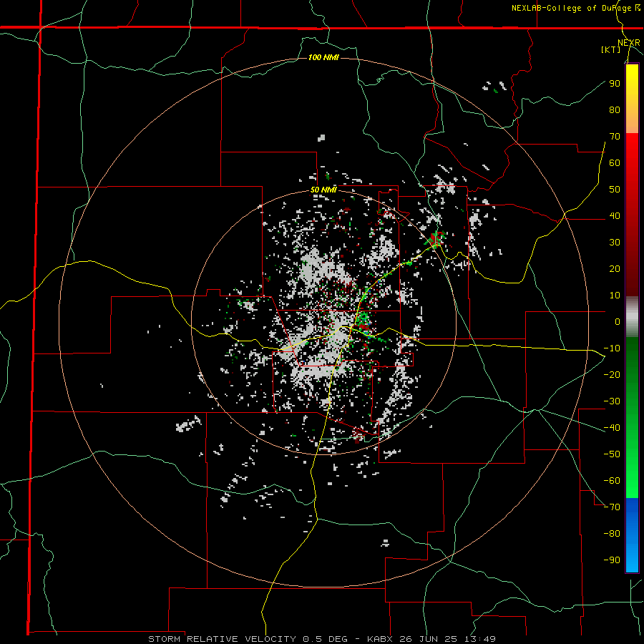Click the 0 value on the velocity scale
The image size is (644, 644).
coord(618,321)
